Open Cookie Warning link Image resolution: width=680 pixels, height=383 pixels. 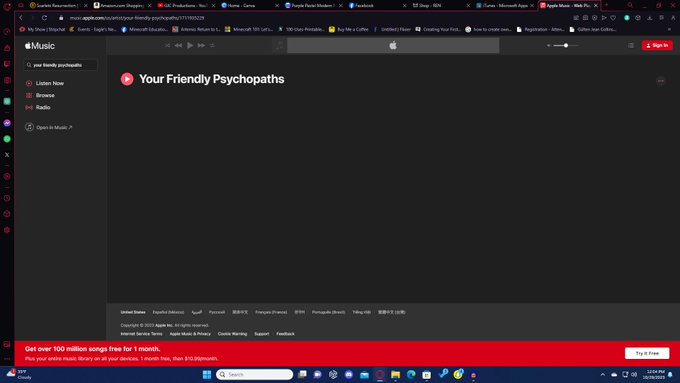click(x=232, y=334)
